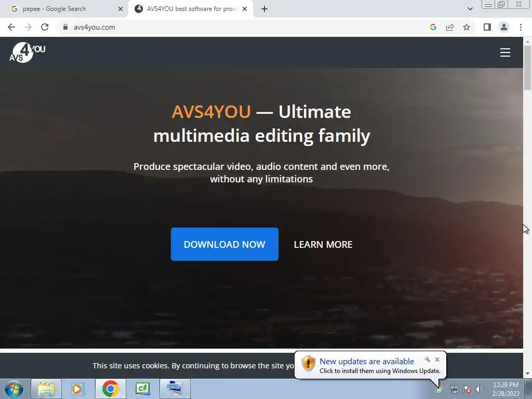
Task: Open Action Center flag icon
Action: (x=467, y=389)
